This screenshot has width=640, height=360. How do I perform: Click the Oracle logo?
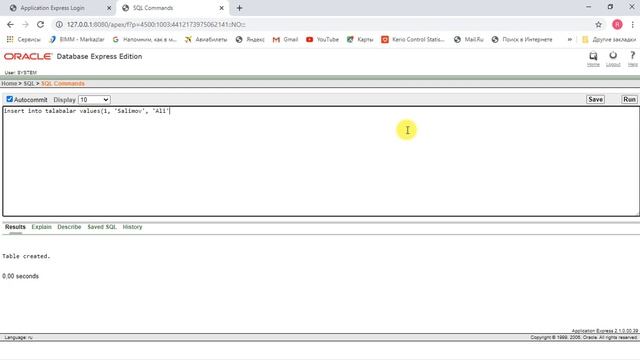pyautogui.click(x=28, y=56)
